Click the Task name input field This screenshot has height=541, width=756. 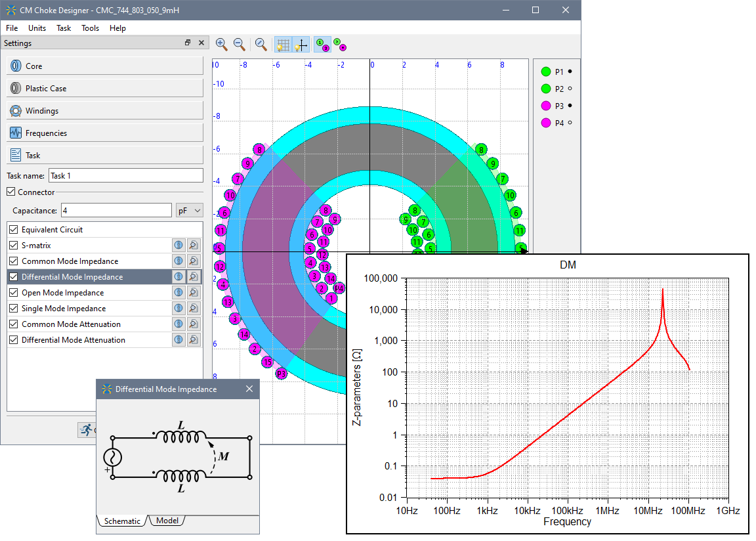[x=125, y=175]
